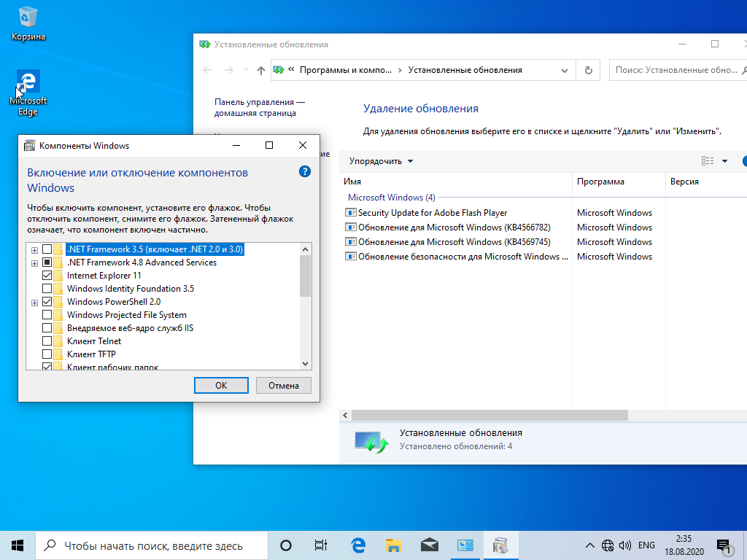Open volume speaker icon in system tray
This screenshot has width=747, height=560.
(624, 545)
